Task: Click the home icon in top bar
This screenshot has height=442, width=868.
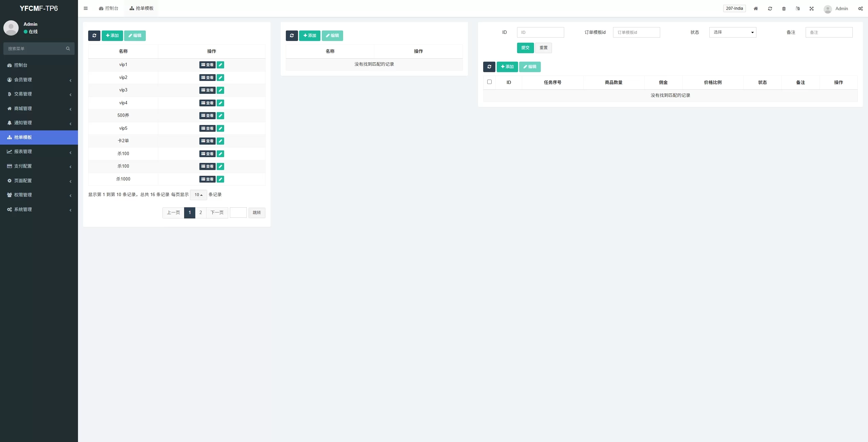Action: pyautogui.click(x=755, y=8)
